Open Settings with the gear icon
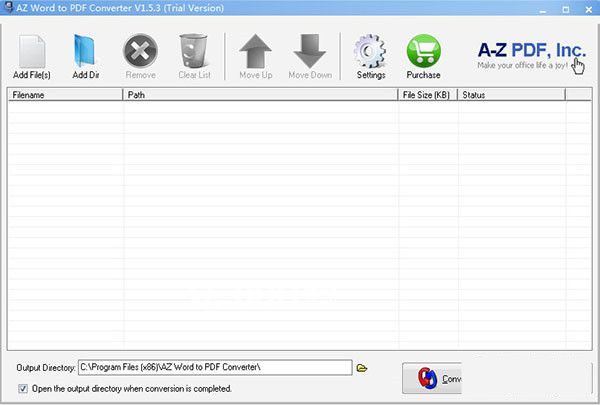This screenshot has width=600, height=405. [370, 51]
